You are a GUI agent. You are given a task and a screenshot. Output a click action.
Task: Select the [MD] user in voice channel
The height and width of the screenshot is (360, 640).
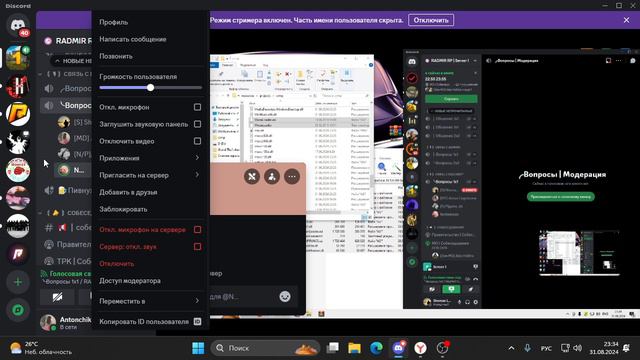coord(73,138)
